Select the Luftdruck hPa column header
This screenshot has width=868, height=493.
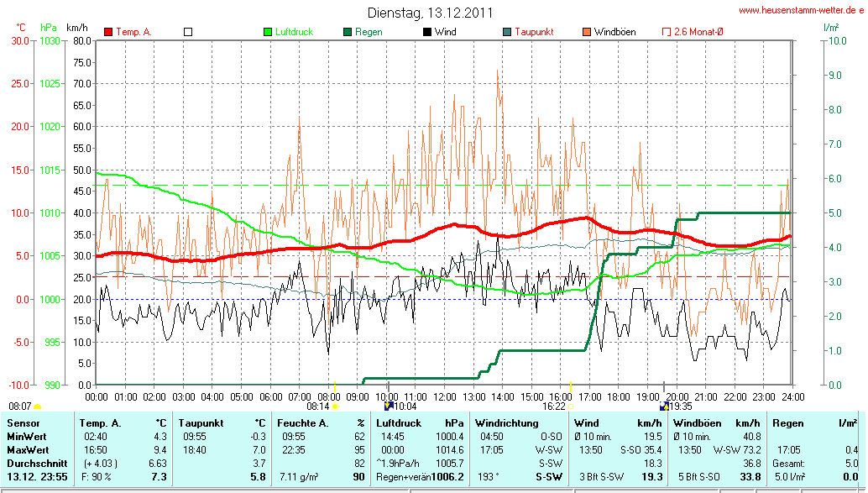tap(420, 422)
